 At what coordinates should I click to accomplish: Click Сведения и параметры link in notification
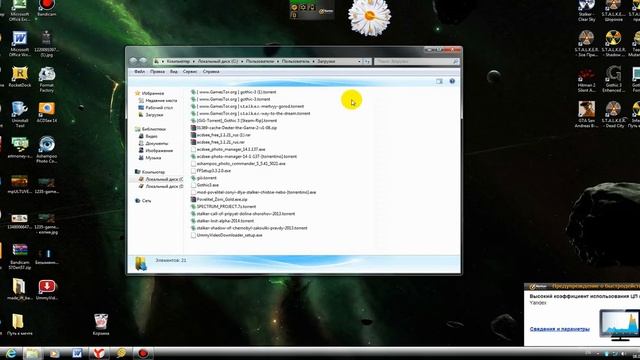coord(560,329)
